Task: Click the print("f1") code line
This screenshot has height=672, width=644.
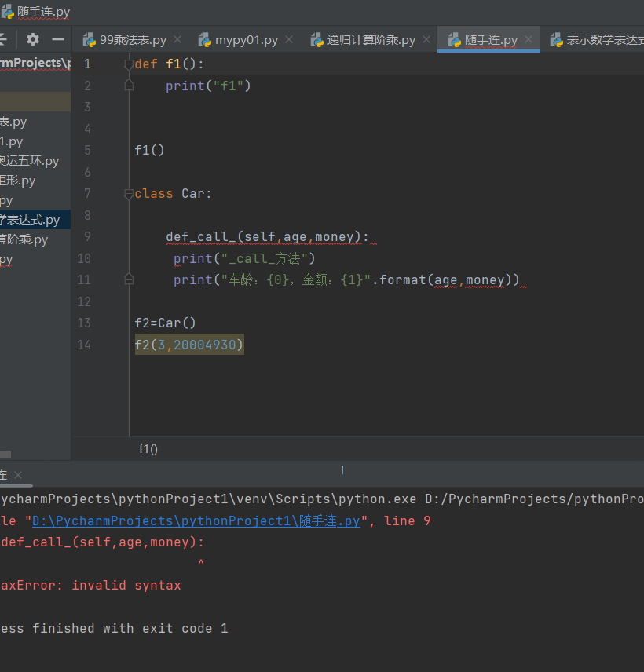Action: coord(208,86)
